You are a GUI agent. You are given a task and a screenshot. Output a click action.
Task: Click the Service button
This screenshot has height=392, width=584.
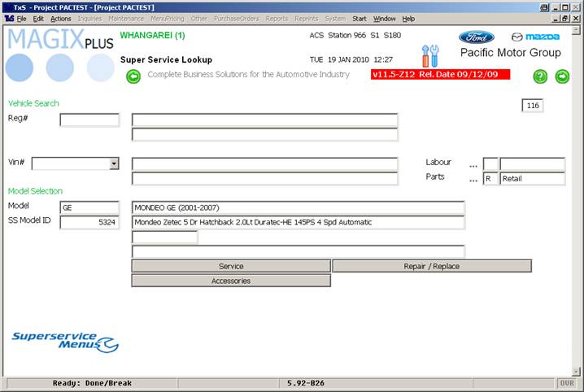point(231,266)
